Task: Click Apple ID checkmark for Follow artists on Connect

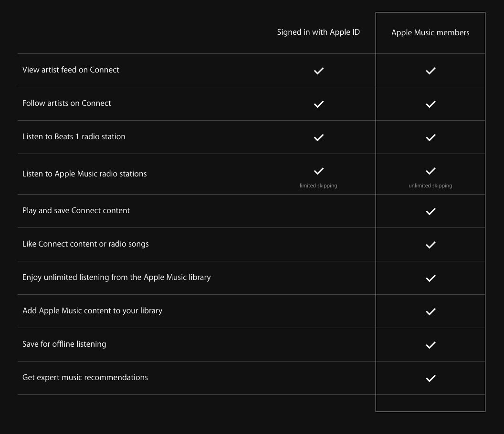Action: pos(318,104)
